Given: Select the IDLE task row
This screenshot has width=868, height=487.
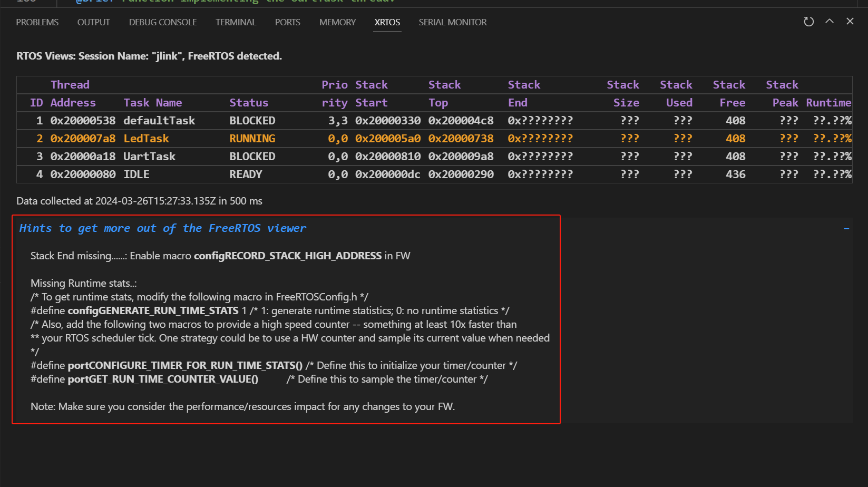Looking at the screenshot, I should click(x=434, y=174).
